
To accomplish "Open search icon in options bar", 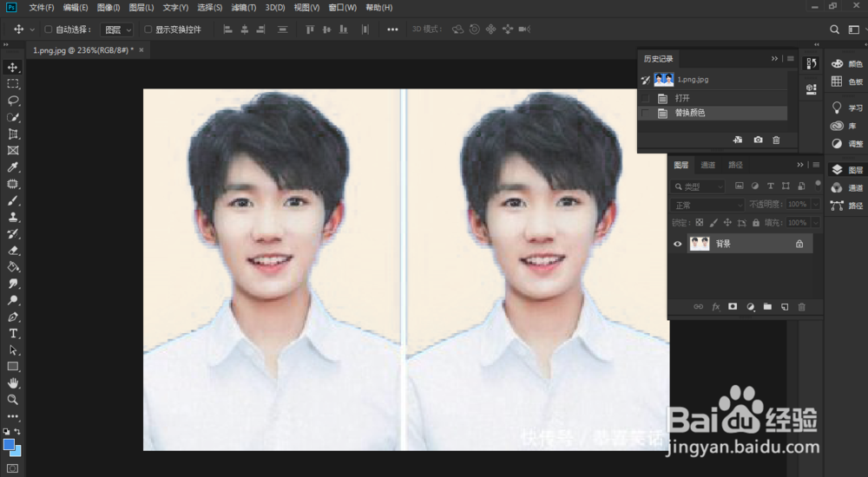I will 834,29.
